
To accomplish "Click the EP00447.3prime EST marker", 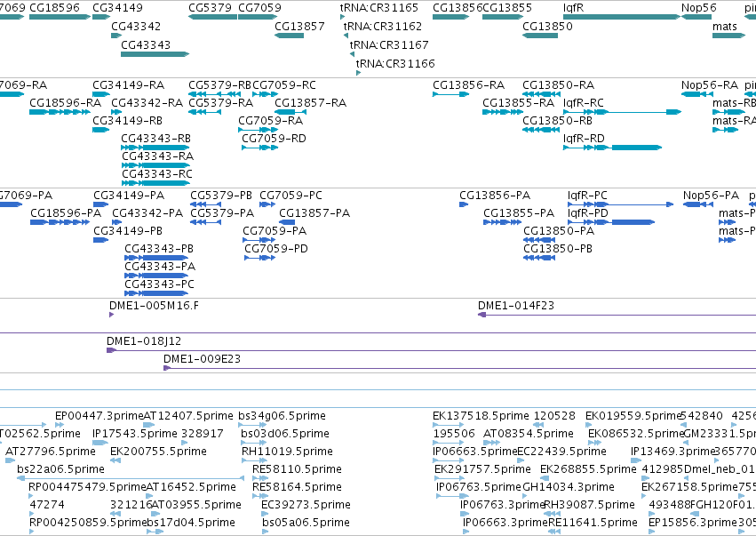I will (x=60, y=425).
